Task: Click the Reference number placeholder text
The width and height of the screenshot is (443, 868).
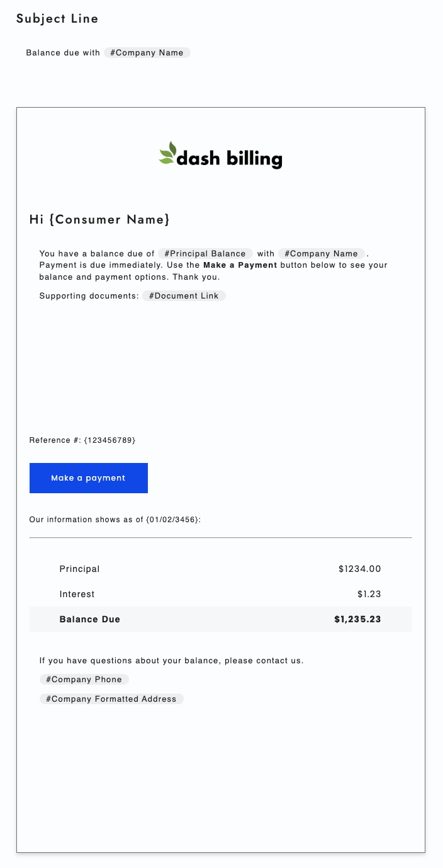Action: (x=82, y=440)
